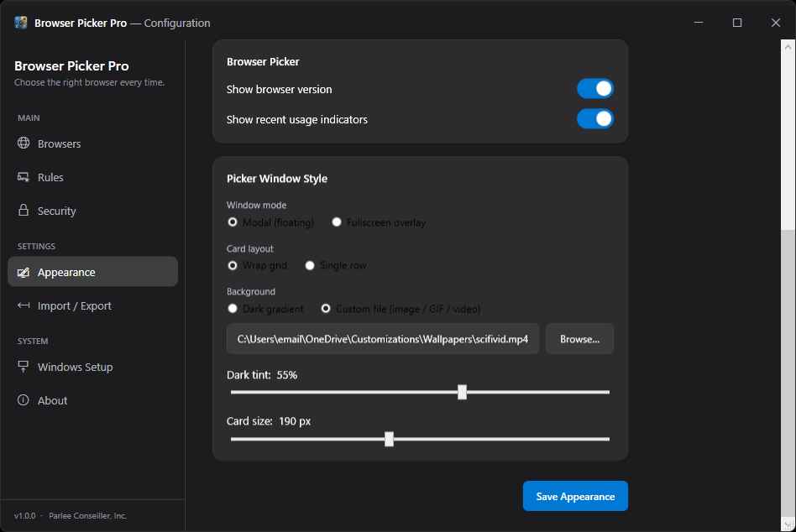Open the Browsers section
The width and height of the screenshot is (796, 532).
93,143
